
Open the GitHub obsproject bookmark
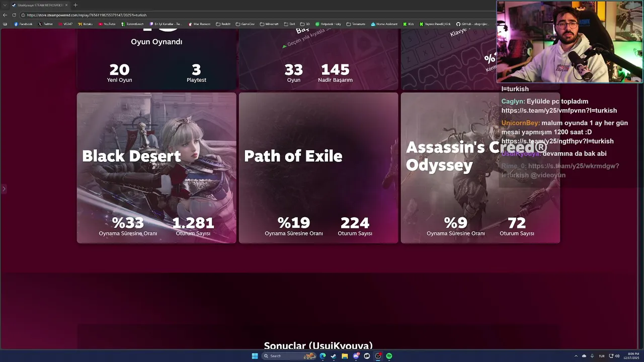(x=472, y=24)
